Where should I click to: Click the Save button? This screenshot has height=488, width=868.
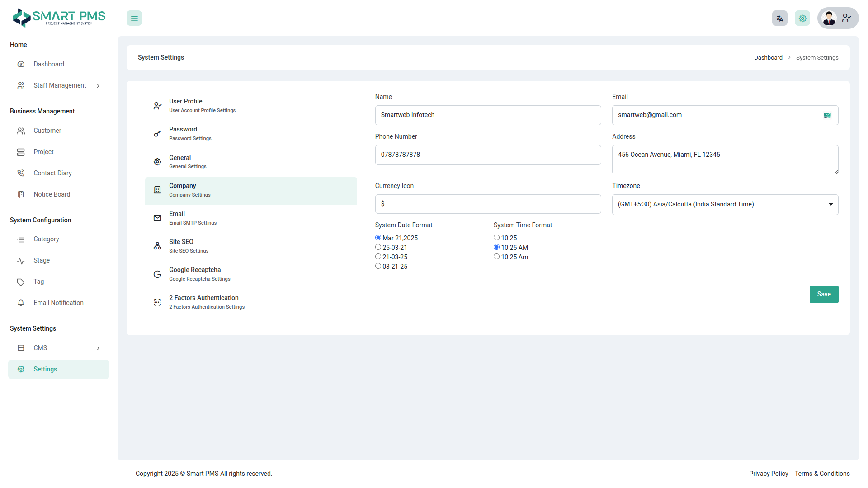(x=824, y=294)
